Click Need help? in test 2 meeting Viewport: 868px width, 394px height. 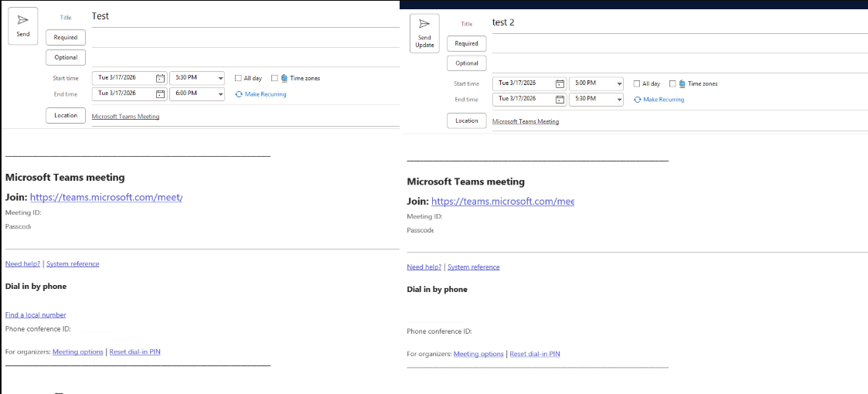coord(424,267)
